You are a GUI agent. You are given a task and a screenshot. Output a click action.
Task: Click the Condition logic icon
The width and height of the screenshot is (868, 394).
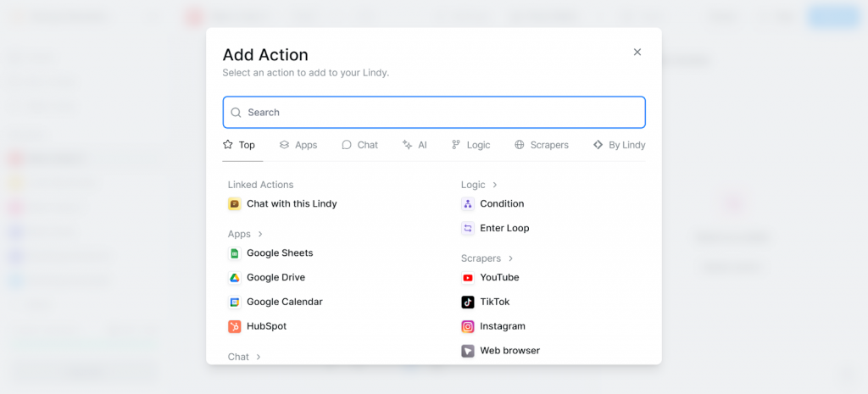[468, 203]
